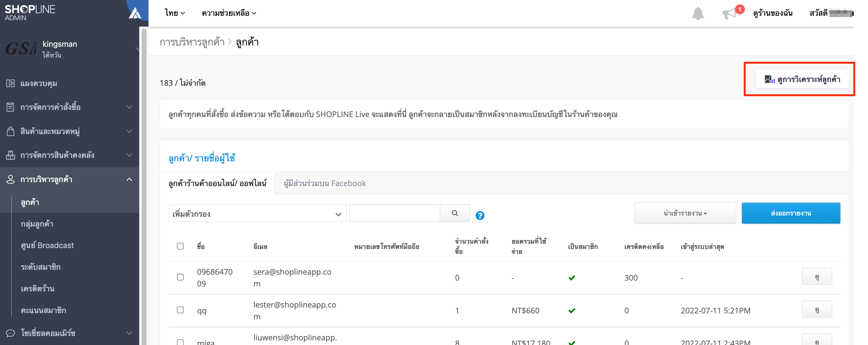
Task: Toggle the select-all checkbox in table header
Action: 180,246
